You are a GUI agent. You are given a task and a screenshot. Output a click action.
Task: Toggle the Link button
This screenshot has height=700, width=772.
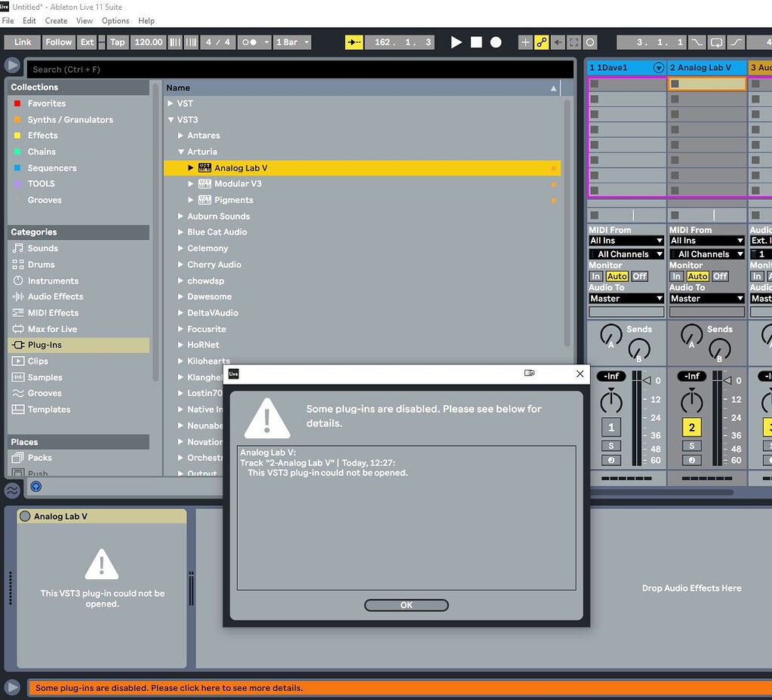point(23,42)
